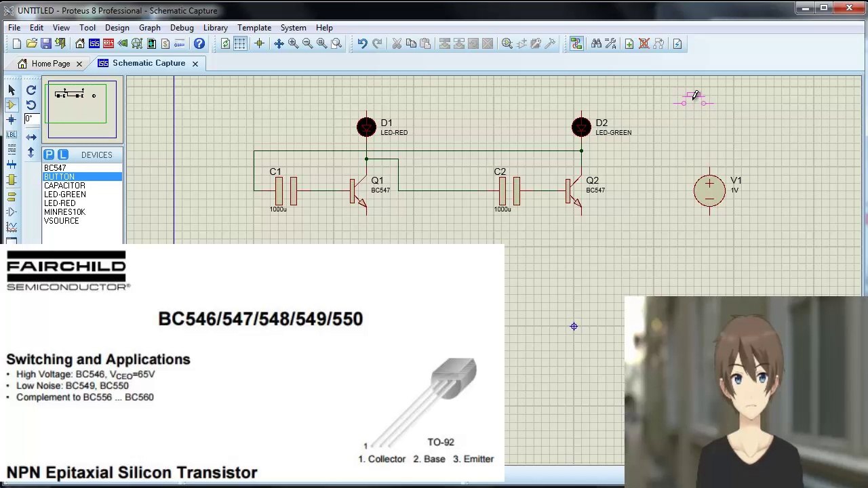Click the P pick devices button
The height and width of the screenshot is (488, 868).
[49, 155]
